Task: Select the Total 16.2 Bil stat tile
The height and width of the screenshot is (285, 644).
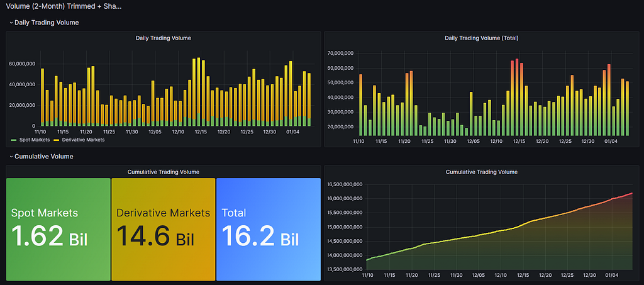Action: [268, 229]
